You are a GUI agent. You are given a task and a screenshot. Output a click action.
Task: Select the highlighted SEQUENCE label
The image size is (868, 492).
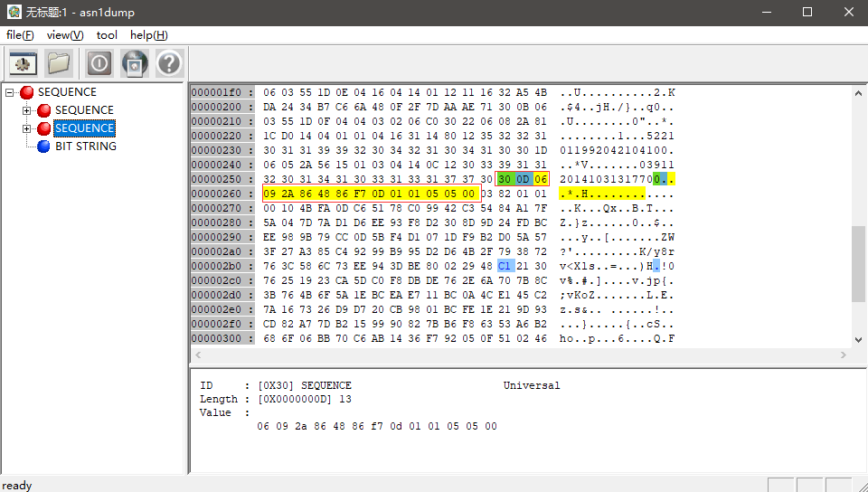[x=84, y=128]
